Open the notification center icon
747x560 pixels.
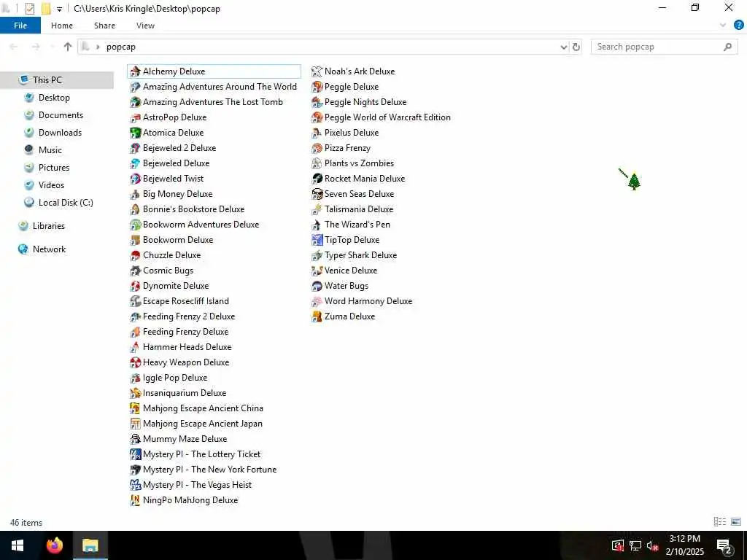724,545
